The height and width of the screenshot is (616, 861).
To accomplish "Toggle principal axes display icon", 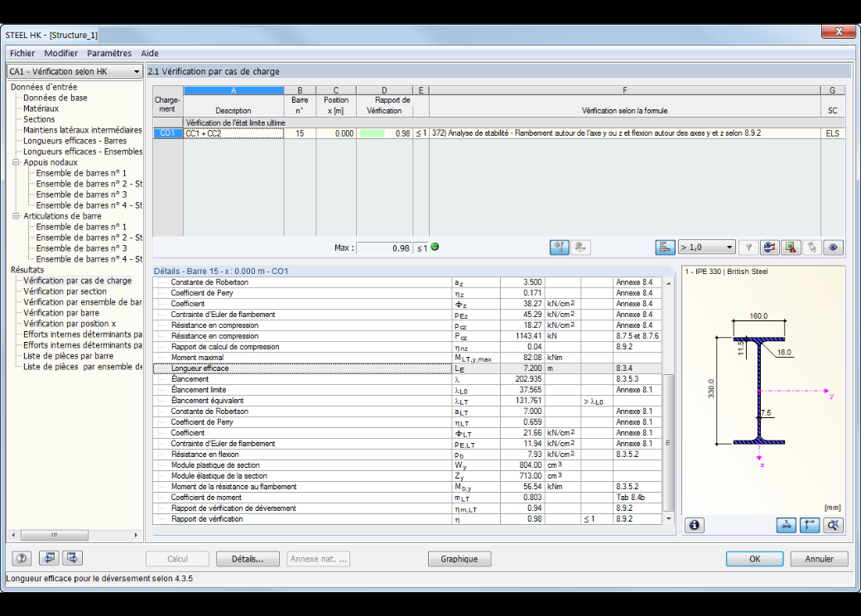I will point(810,526).
